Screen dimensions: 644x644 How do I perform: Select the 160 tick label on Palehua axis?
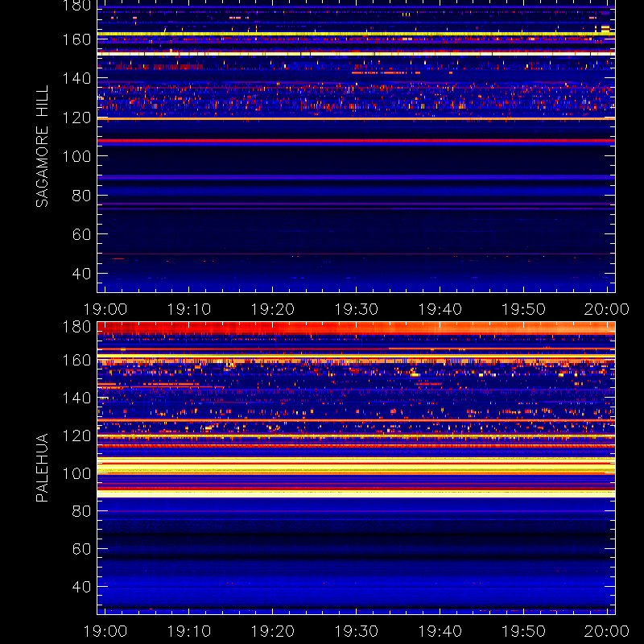tap(76, 360)
